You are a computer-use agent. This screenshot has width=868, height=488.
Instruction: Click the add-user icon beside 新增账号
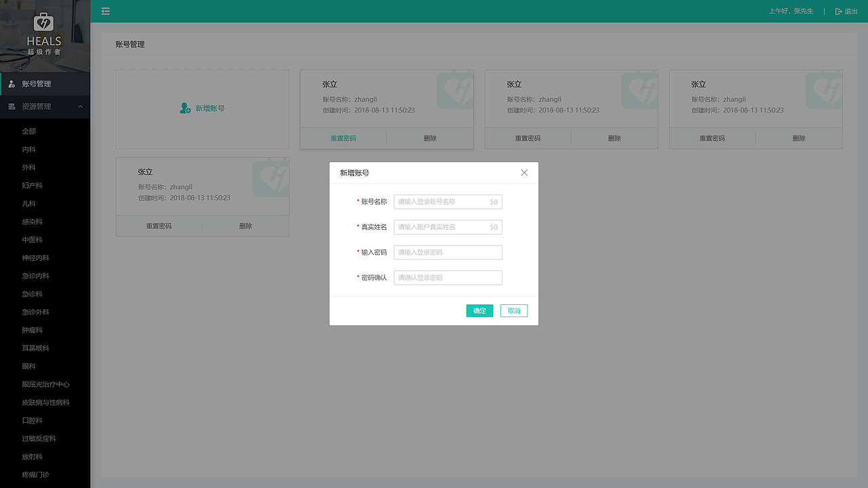pyautogui.click(x=185, y=108)
